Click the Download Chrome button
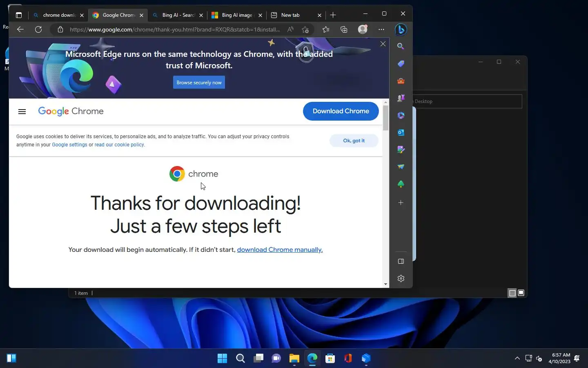The image size is (588, 368). [x=341, y=111]
